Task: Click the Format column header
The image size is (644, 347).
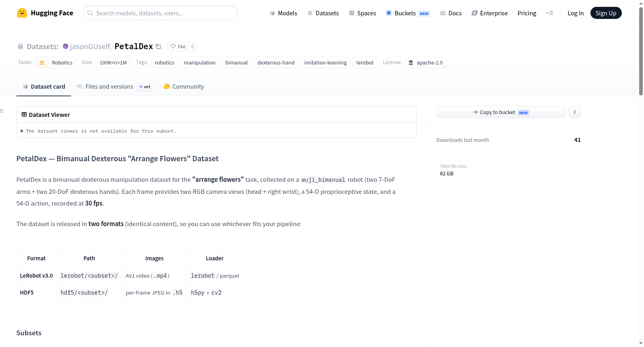Action: click(x=37, y=258)
